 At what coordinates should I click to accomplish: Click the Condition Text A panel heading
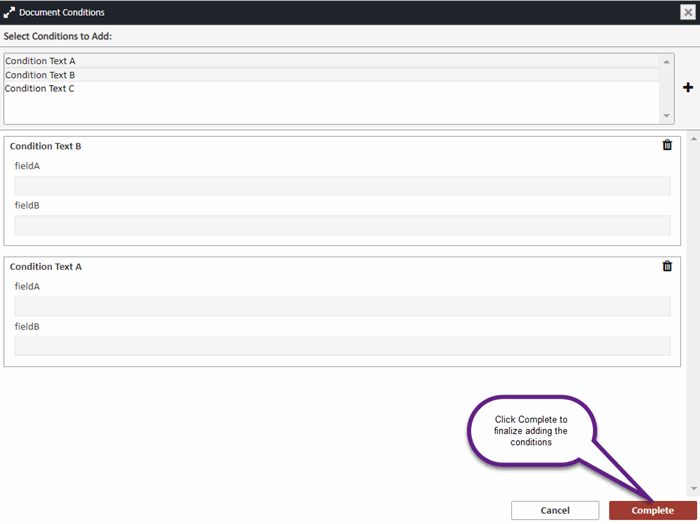tap(46, 267)
